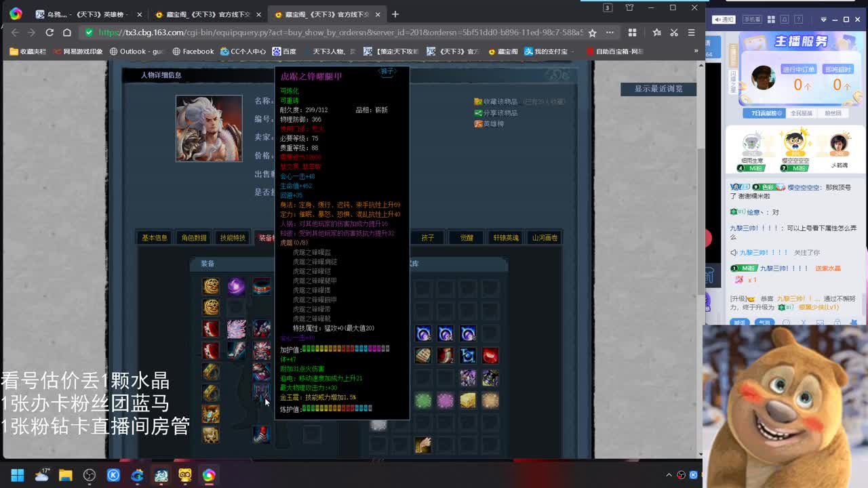Click the 显示最近浏览 button
The height and width of the screenshot is (488, 868).
click(658, 89)
